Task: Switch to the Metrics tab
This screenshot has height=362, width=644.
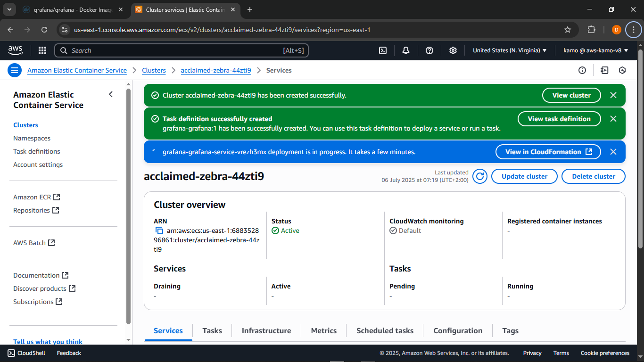Action: coord(323,330)
